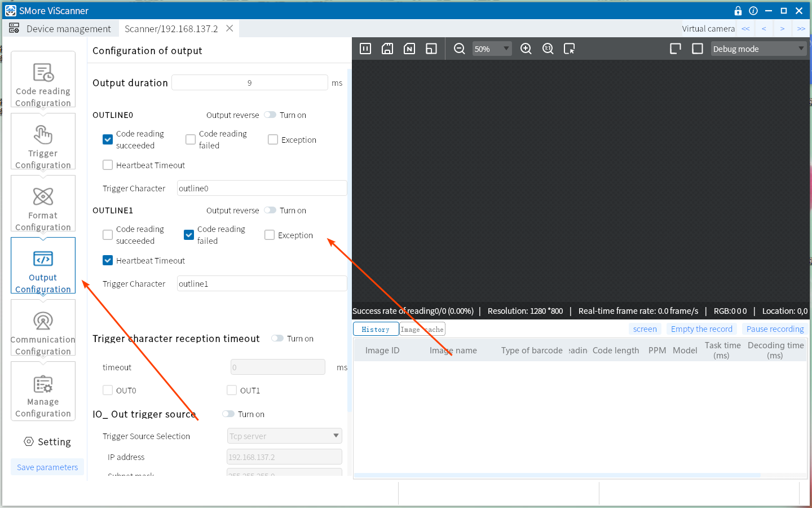Check OUTLINE0 Exception checkbox
The image size is (812, 508).
[x=273, y=139]
